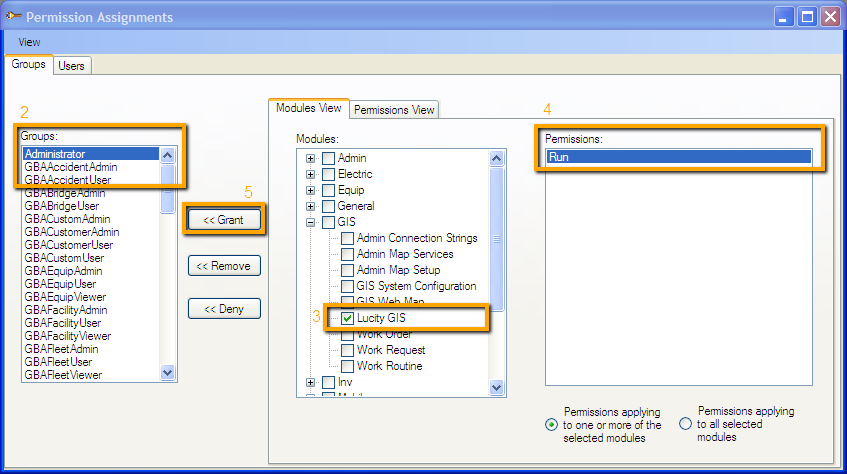Minimize the Permission Assignments window
Image resolution: width=847 pixels, height=474 pixels.
tap(783, 17)
